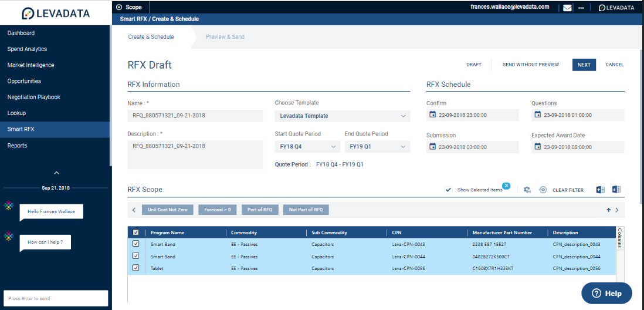This screenshot has width=644, height=310.
Task: Open Market Intelligence in the sidebar
Action: click(31, 65)
